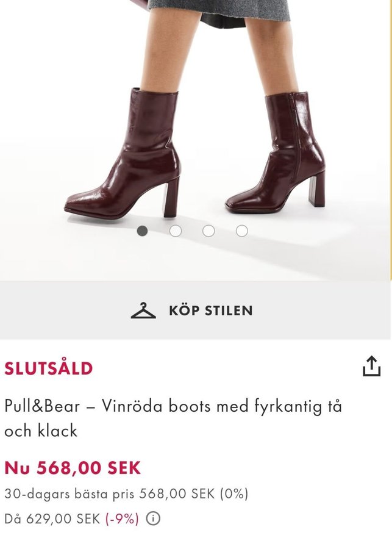This screenshot has height=549, width=392.
Task: Tap the hanger icon
Action: pos(143,310)
